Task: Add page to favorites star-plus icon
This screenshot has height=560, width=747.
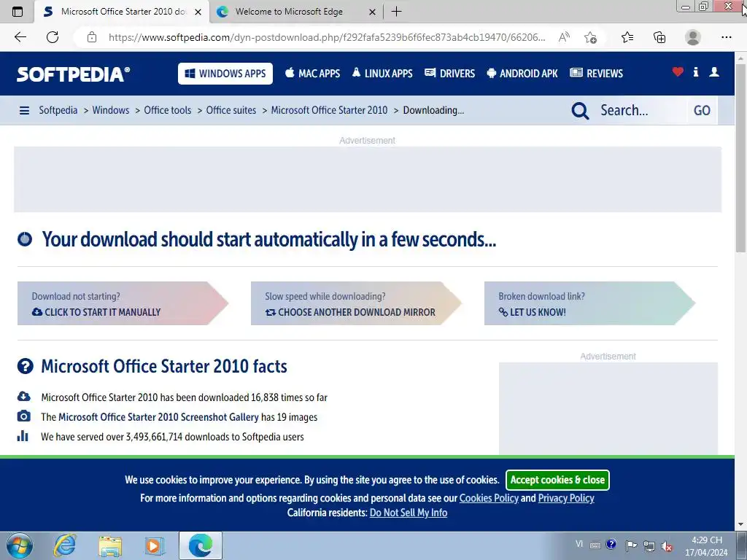Action: (590, 37)
